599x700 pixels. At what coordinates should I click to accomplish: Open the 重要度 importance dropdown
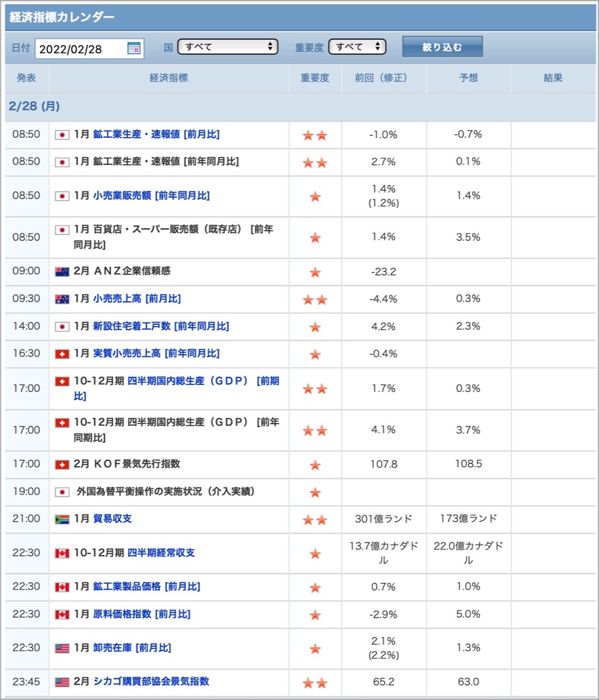point(358,47)
